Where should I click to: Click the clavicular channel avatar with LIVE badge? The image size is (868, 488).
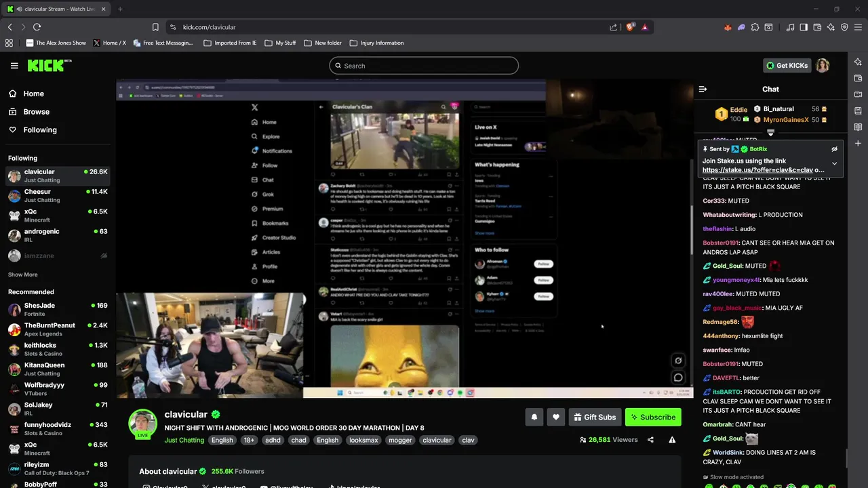pyautogui.click(x=142, y=424)
